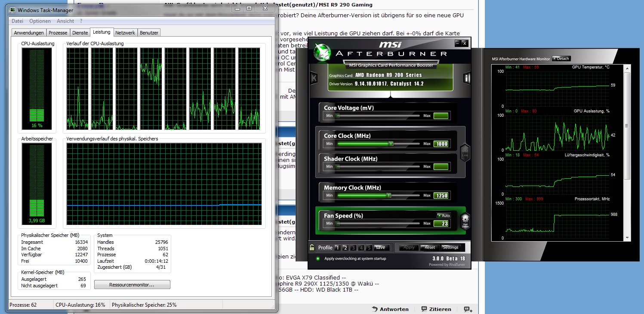
Task: Select the Leistung tab
Action: [102, 32]
